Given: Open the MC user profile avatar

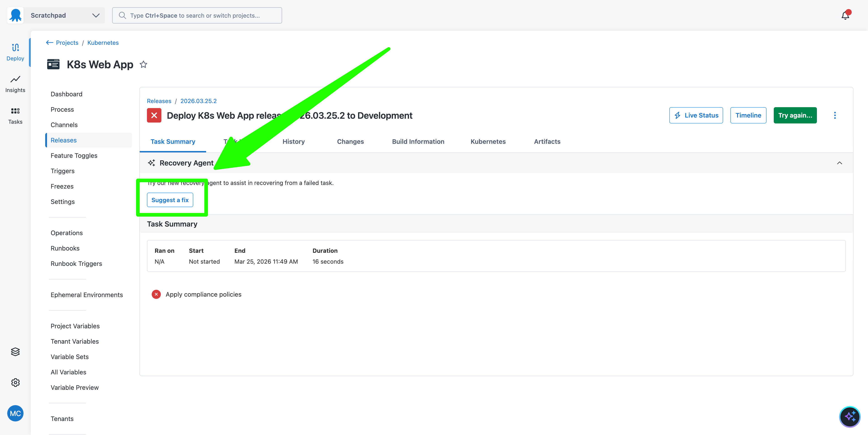Looking at the screenshot, I should click(x=15, y=413).
